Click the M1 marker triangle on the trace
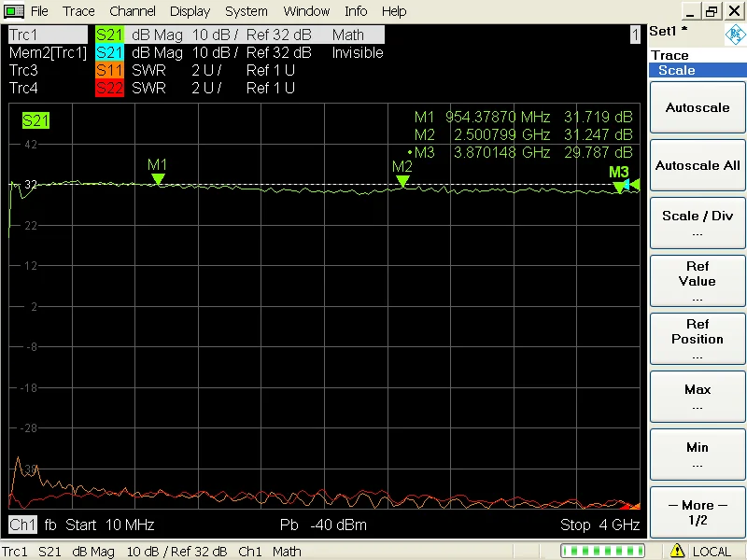This screenshot has width=747, height=560. [158, 178]
